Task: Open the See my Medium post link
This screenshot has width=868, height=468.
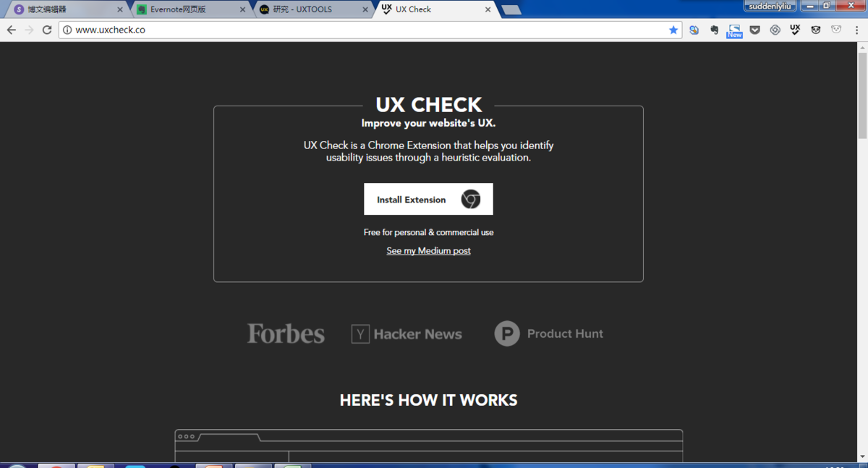Action: point(428,251)
